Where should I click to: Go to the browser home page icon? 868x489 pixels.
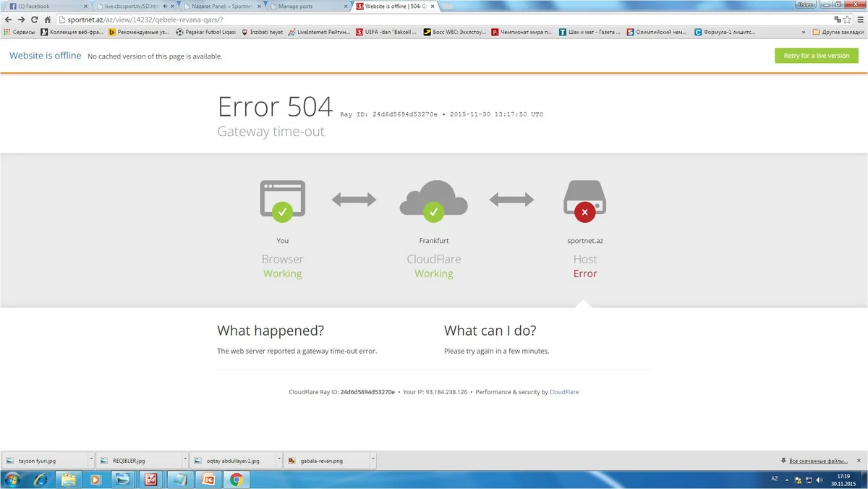[x=47, y=20]
